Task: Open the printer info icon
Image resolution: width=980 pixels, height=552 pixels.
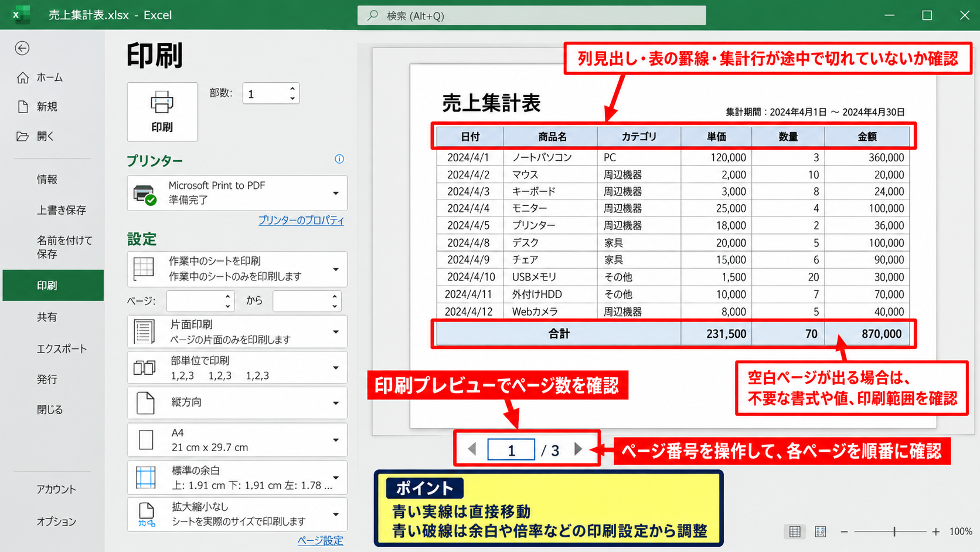Action: point(339,159)
